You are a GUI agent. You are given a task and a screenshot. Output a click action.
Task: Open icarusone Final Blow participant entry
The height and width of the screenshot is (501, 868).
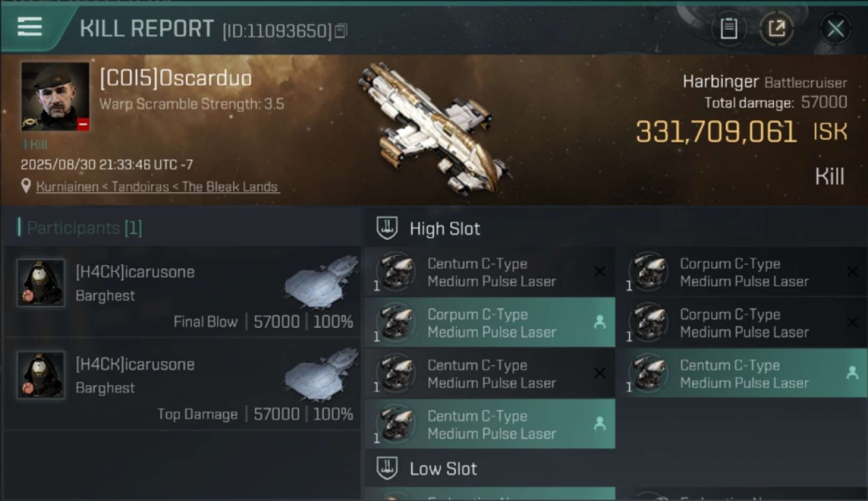[182, 292]
